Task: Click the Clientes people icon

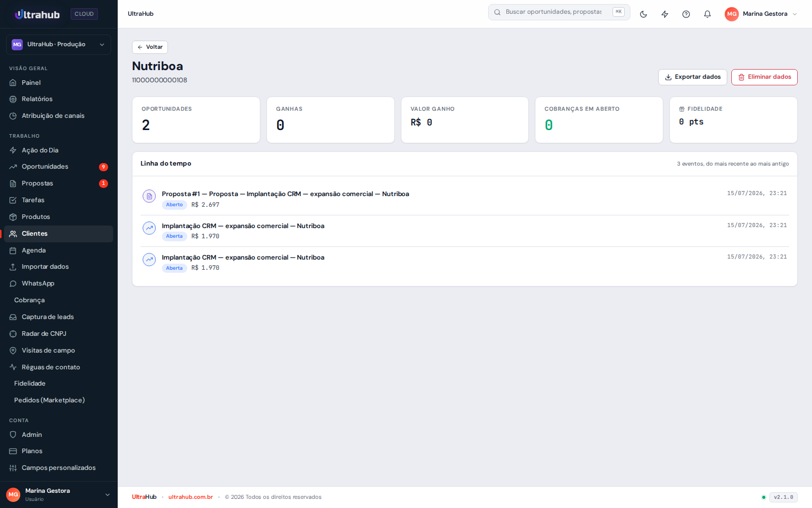Action: click(13, 234)
